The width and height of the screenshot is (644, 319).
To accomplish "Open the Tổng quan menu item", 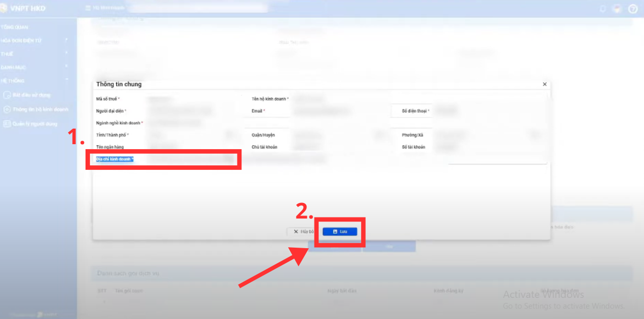I will tap(15, 27).
